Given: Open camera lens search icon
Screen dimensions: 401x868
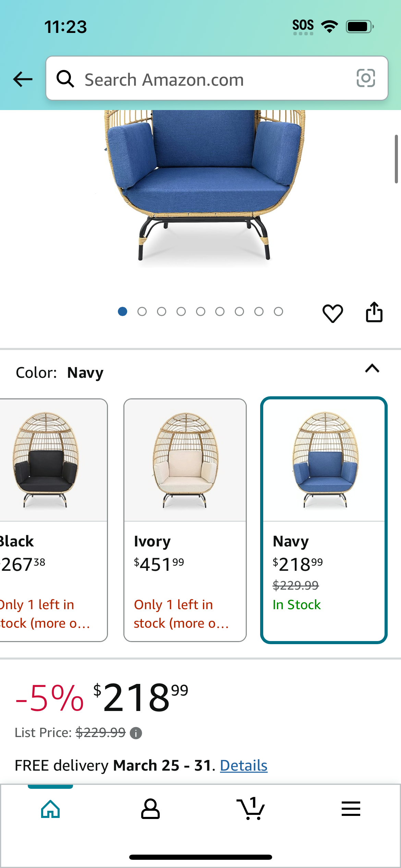Looking at the screenshot, I should [366, 78].
